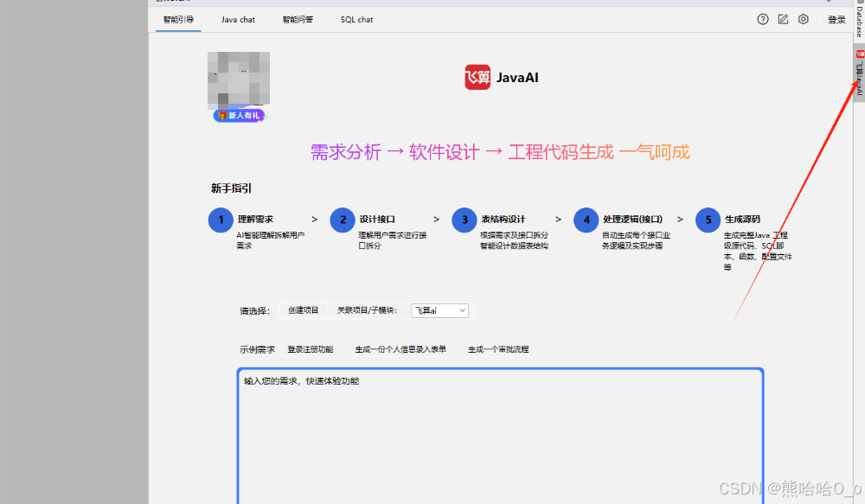Click the 设计接口 step title
The image size is (865, 504).
(377, 219)
